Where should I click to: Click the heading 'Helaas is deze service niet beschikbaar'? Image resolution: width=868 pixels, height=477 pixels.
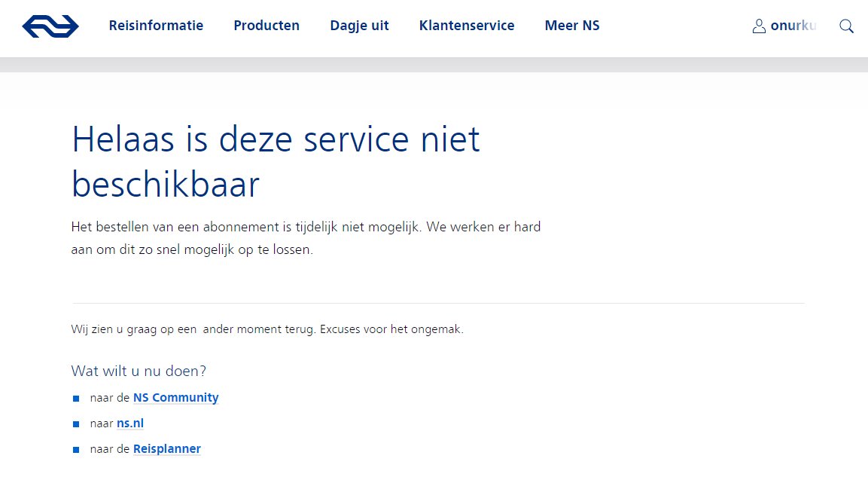[x=276, y=161]
